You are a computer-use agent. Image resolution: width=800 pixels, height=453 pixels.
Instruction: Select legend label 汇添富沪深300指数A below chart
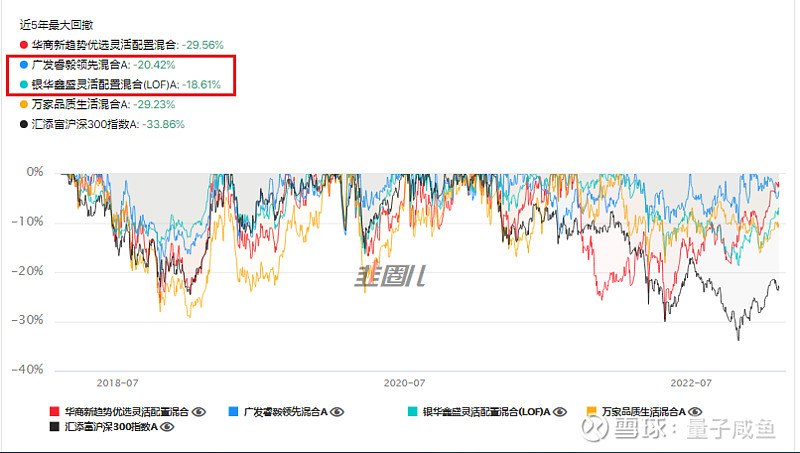[111, 427]
